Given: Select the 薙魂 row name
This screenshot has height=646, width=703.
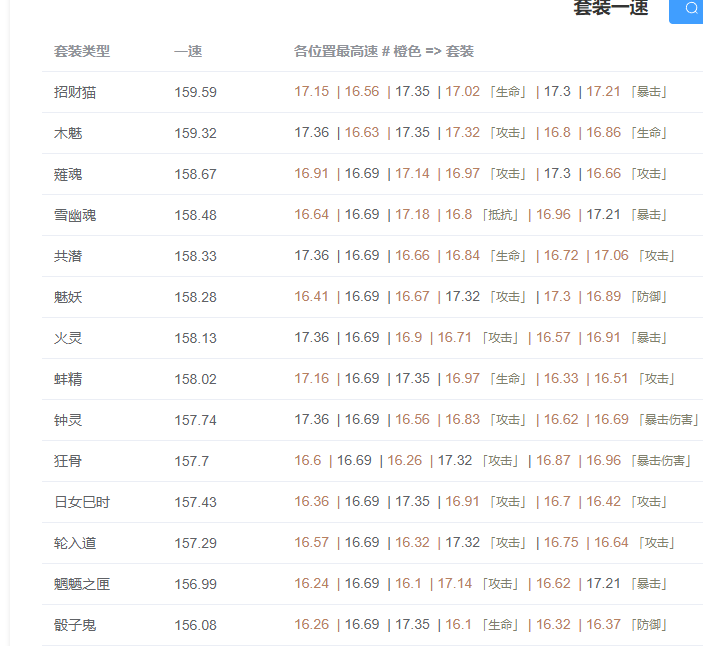Looking at the screenshot, I should (68, 174).
